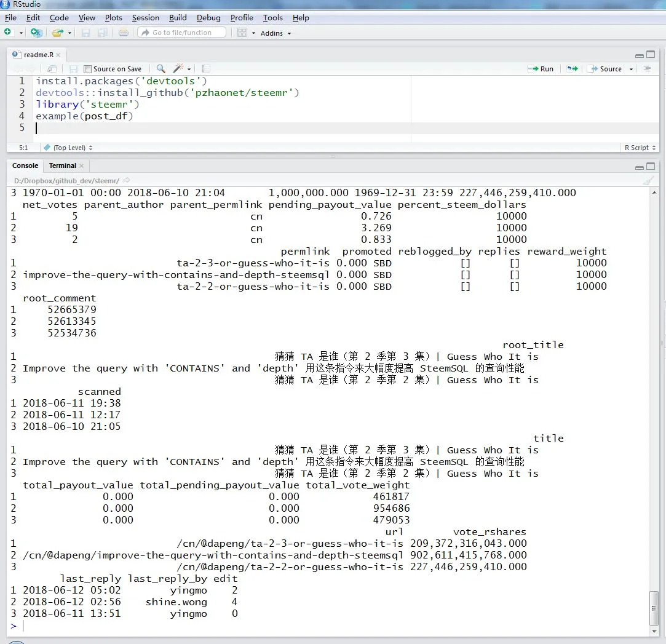This screenshot has width=666, height=644.
Task: Click the Run button
Action: [x=541, y=69]
